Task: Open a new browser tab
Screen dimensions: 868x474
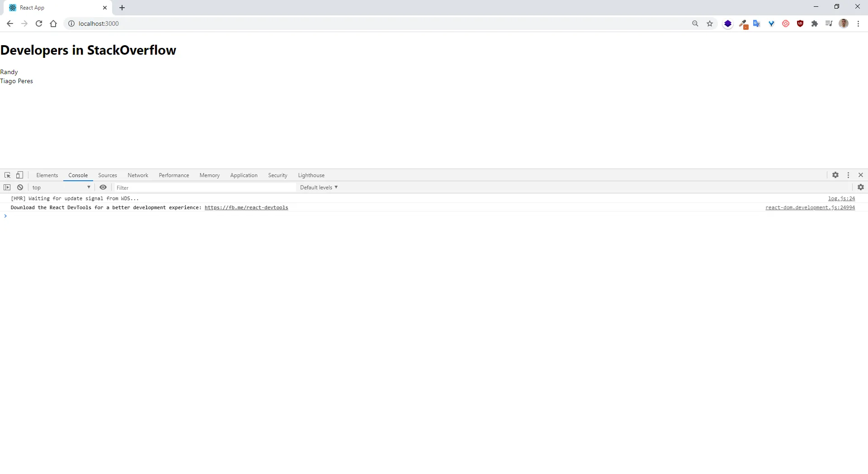Action: 122,8
